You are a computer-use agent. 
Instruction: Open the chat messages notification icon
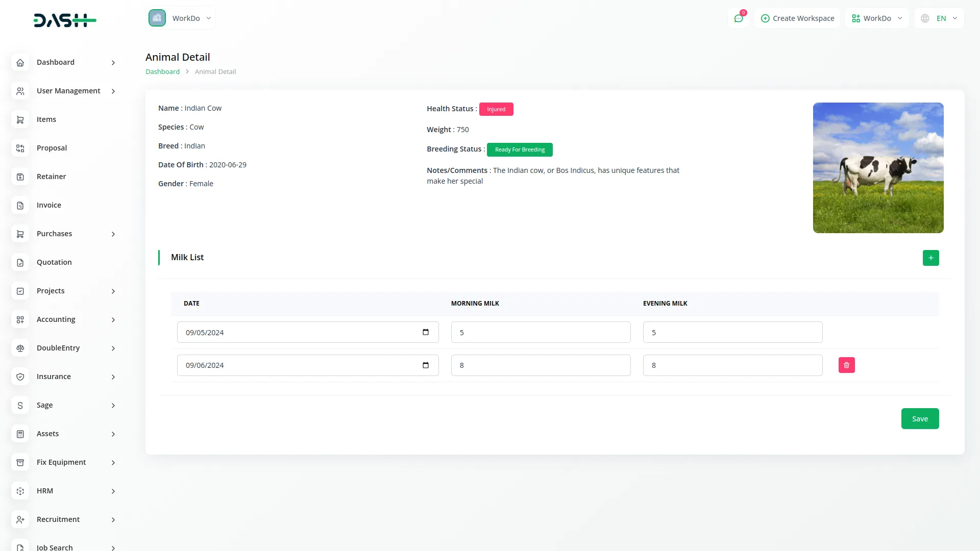tap(738, 18)
